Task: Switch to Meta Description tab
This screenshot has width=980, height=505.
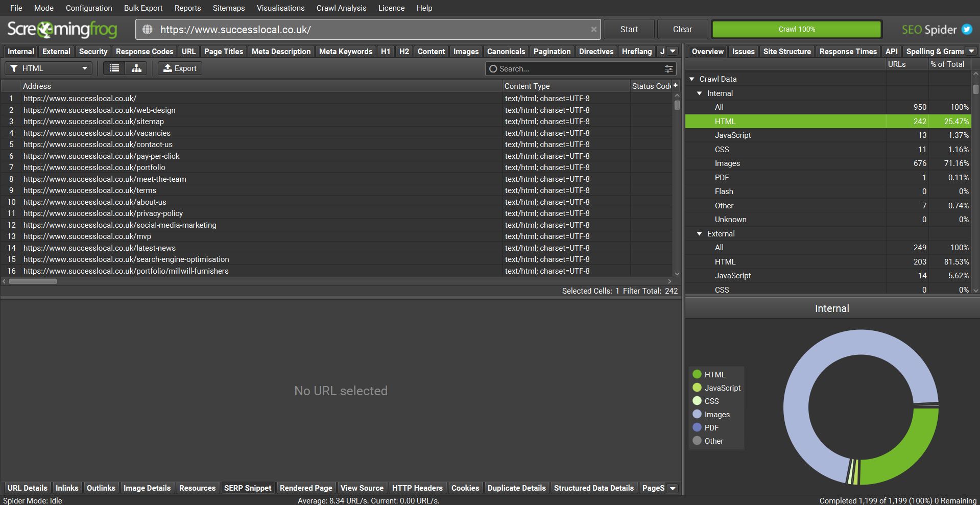Action: tap(281, 52)
